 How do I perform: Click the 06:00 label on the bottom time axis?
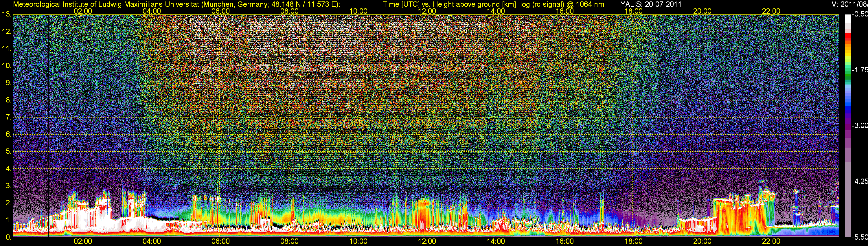coord(220,241)
